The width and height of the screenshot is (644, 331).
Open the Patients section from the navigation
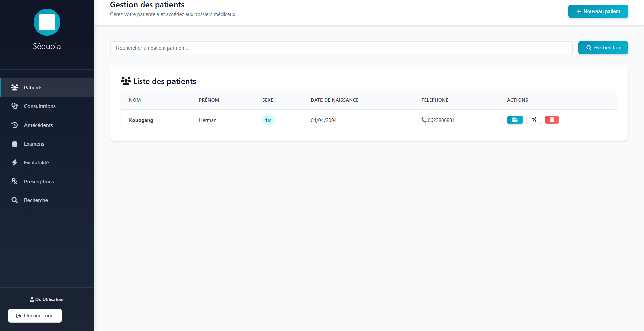point(33,87)
